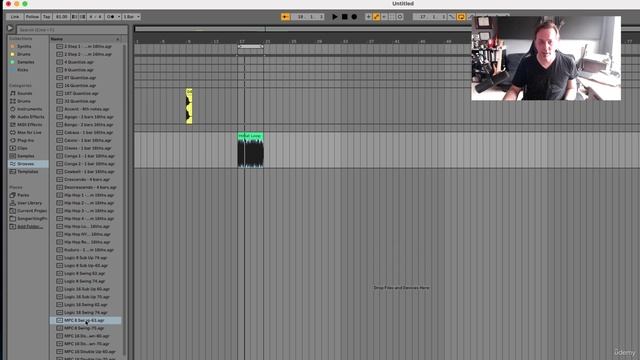Open the Drums category under Categories
The width and height of the screenshot is (640, 360).
click(x=24, y=101)
